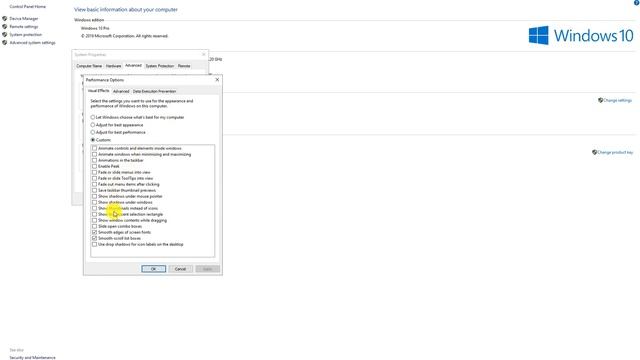Select Adjust for best performance

118,132
